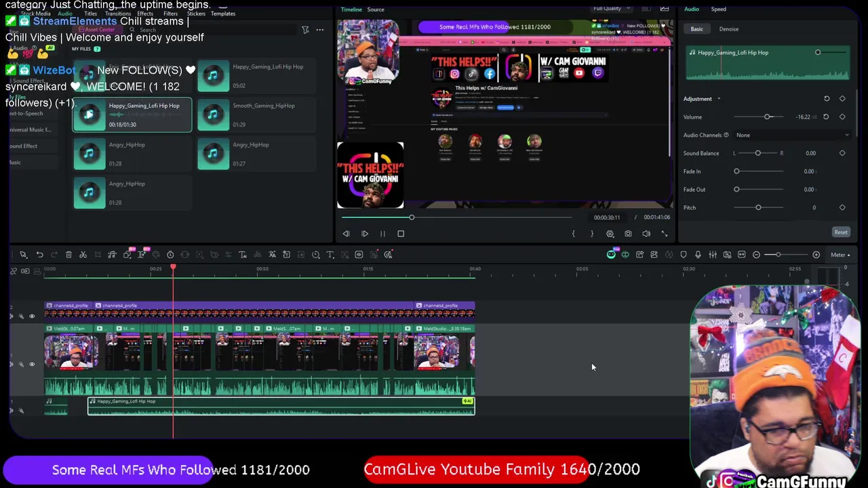Click the previous-frame button under preview

click(346, 234)
